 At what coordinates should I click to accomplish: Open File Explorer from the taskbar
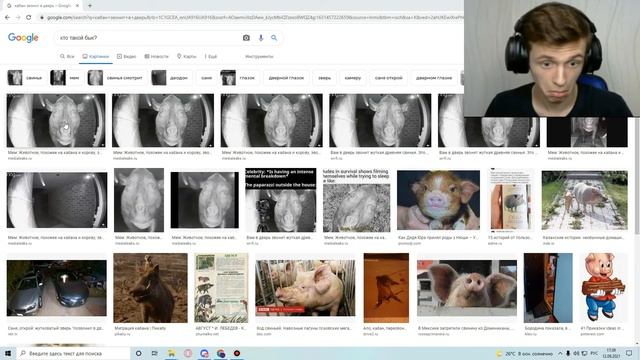pyautogui.click(x=171, y=353)
